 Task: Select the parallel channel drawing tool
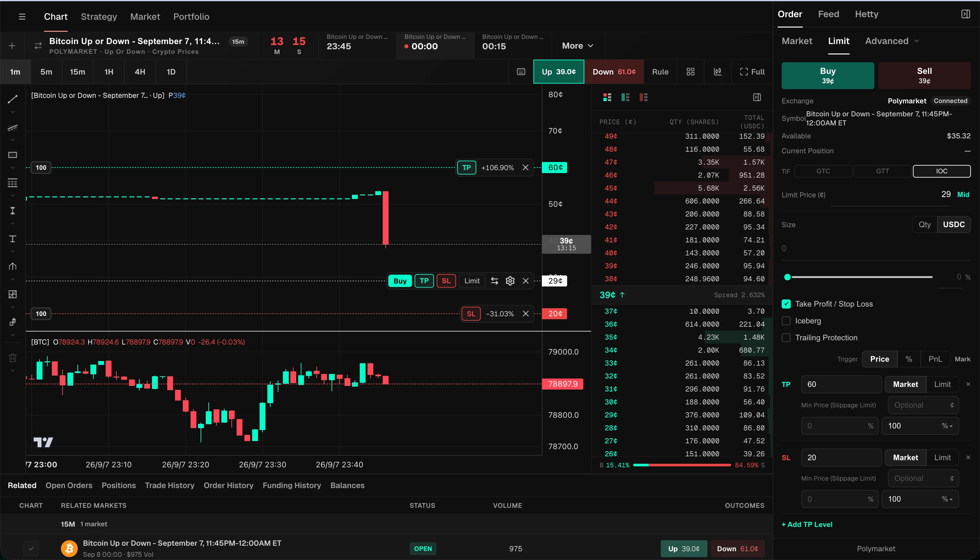pyautogui.click(x=12, y=127)
